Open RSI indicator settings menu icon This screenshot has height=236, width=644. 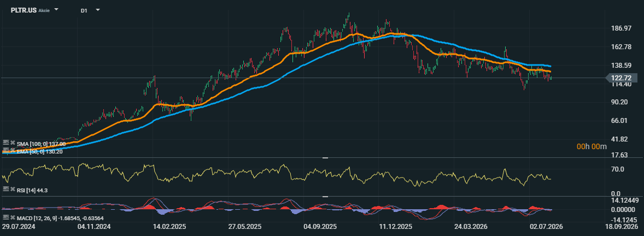click(x=6, y=188)
